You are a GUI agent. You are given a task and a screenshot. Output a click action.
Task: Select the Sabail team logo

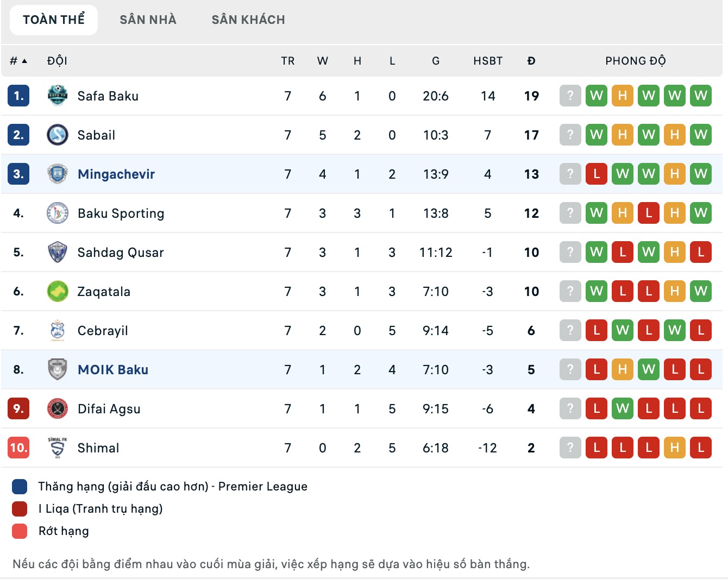(x=58, y=135)
